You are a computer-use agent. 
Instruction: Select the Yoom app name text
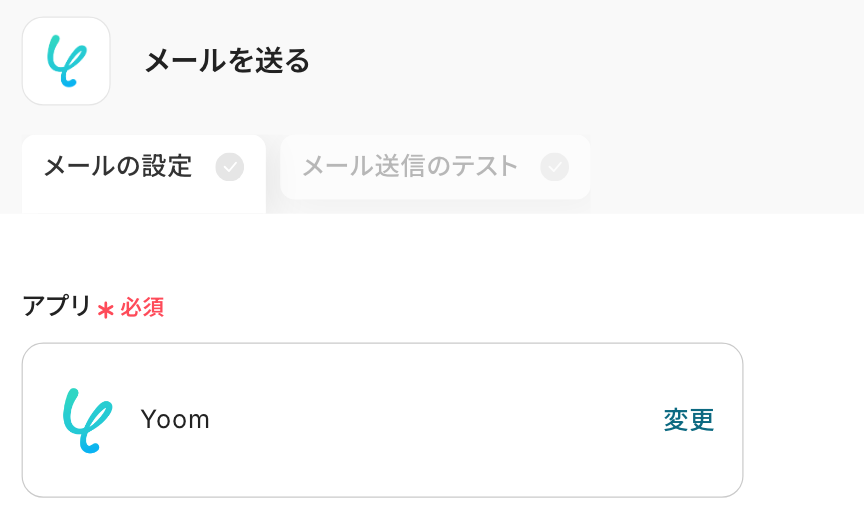[x=175, y=420]
